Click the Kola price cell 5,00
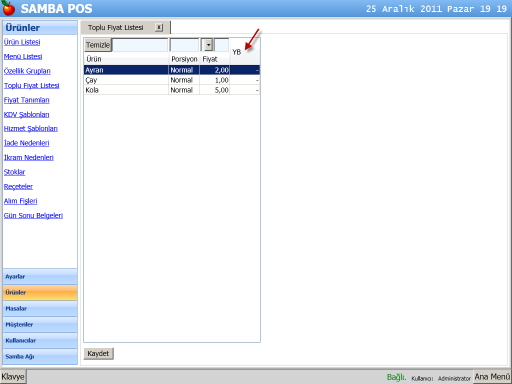This screenshot has width=512, height=384. [x=215, y=90]
